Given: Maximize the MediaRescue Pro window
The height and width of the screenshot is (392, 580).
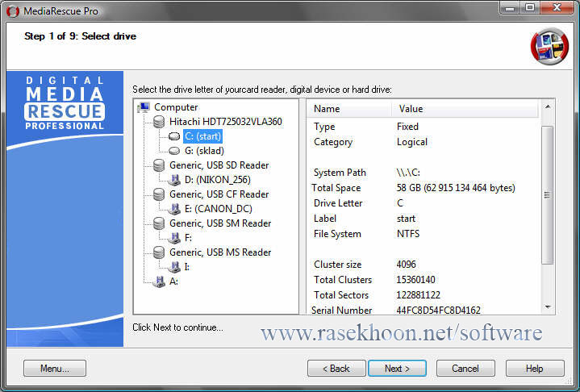Looking at the screenshot, I should pyautogui.click(x=530, y=8).
